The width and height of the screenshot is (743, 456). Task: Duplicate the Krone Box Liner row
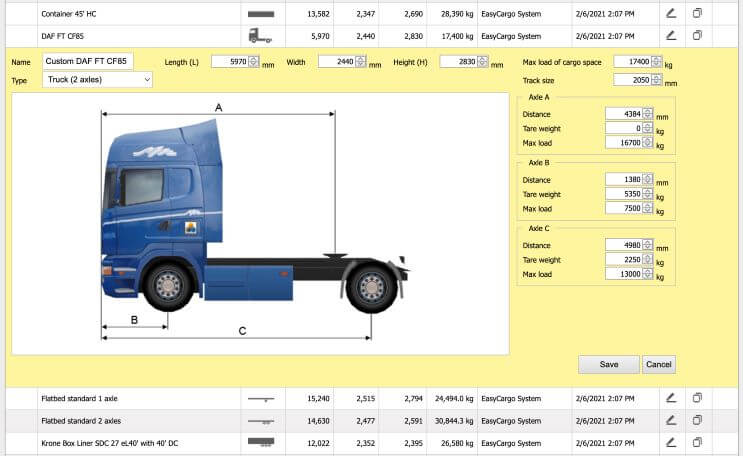(697, 443)
